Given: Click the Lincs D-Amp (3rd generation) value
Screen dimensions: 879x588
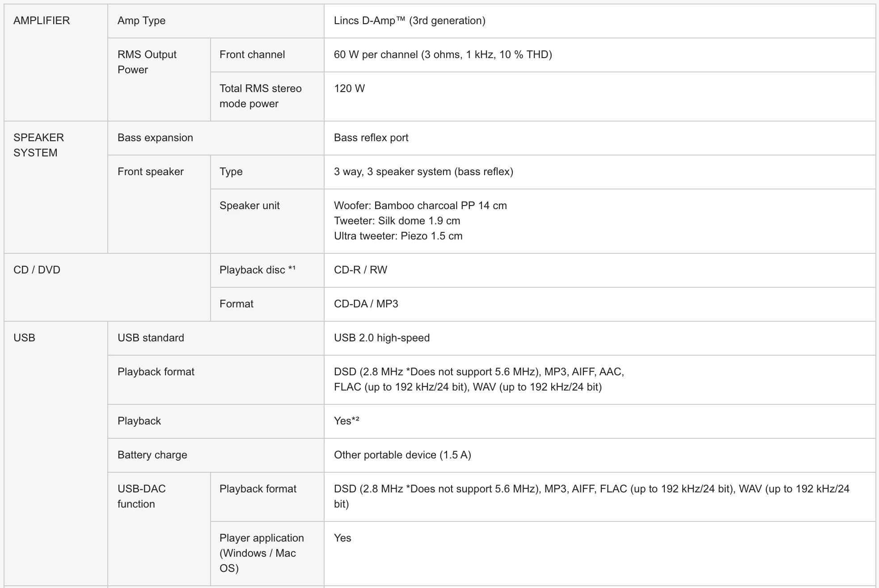Looking at the screenshot, I should pos(410,21).
